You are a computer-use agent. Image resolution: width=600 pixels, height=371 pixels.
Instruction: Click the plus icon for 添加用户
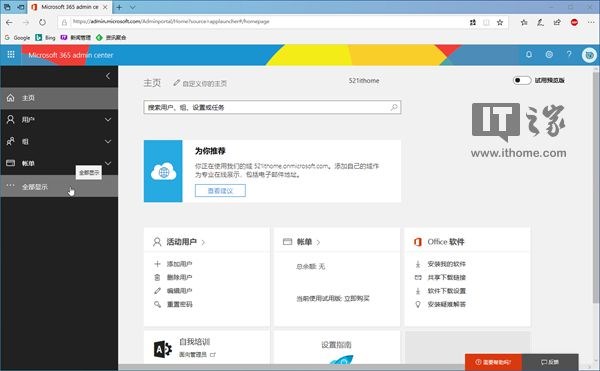[157, 264]
